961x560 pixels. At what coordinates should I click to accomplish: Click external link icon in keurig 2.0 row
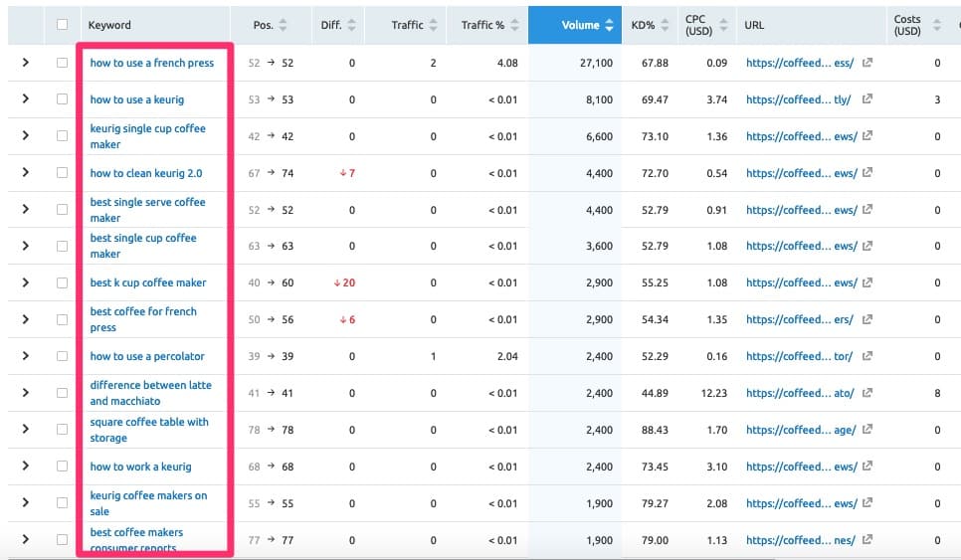point(867,173)
